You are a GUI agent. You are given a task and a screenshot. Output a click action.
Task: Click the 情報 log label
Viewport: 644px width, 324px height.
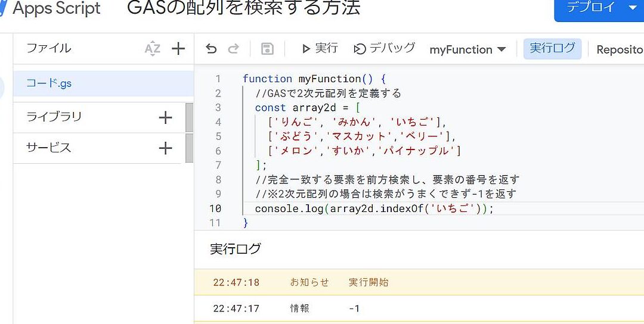[299, 309]
